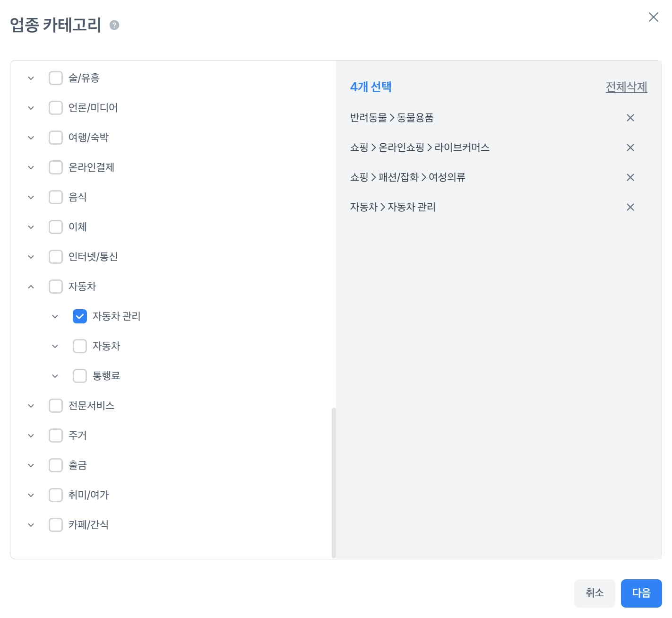Click the 전체삭제 link

[x=626, y=87]
